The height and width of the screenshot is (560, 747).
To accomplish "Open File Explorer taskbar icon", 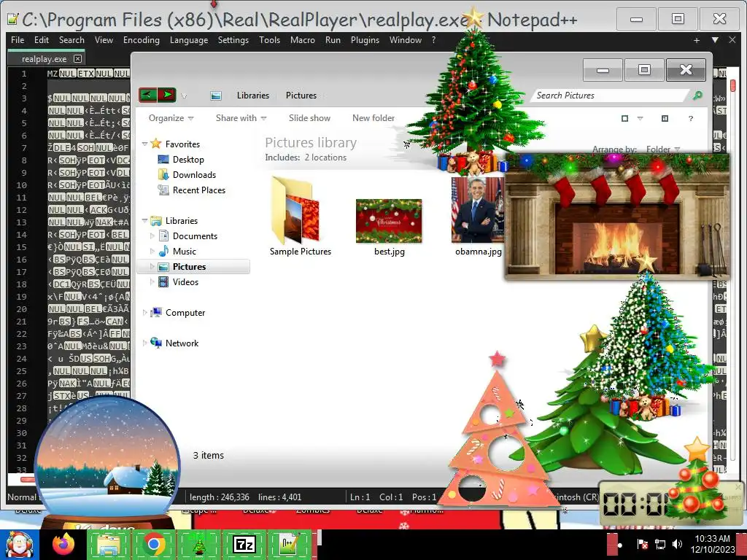I will pos(108,544).
